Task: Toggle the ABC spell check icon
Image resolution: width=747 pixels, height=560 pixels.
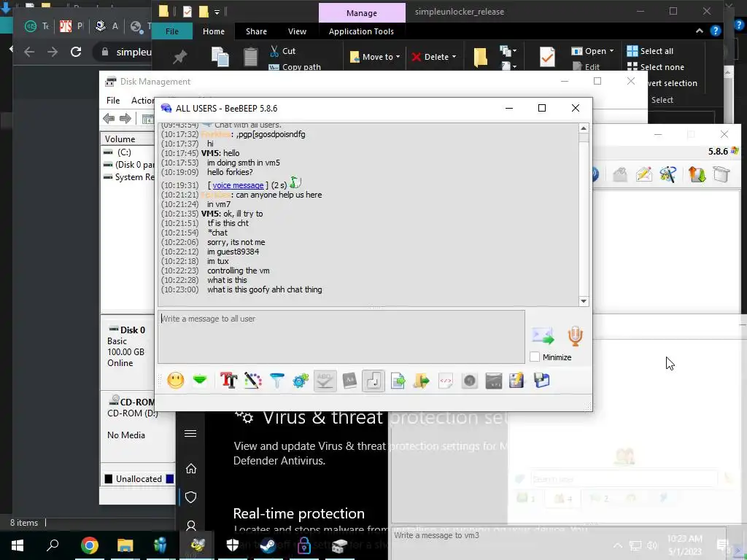Action: click(x=325, y=381)
